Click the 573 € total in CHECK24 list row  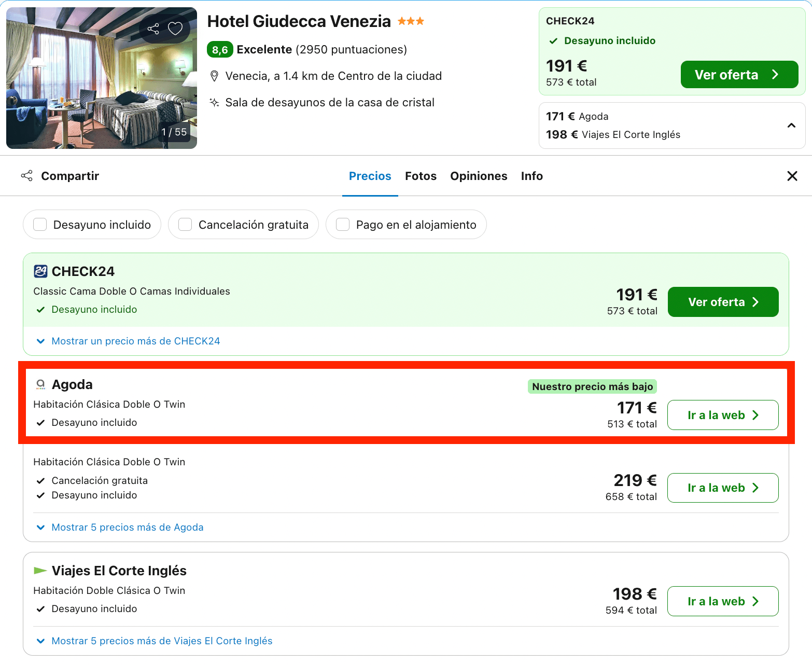point(632,311)
